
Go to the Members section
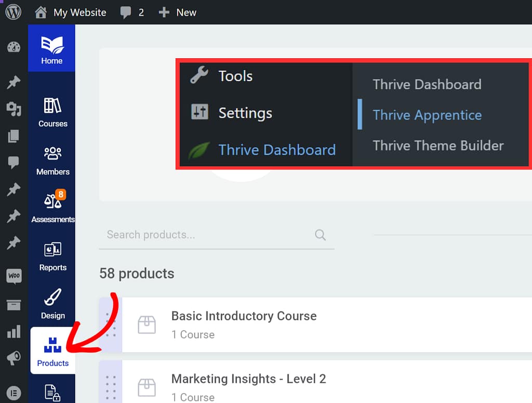(x=52, y=160)
